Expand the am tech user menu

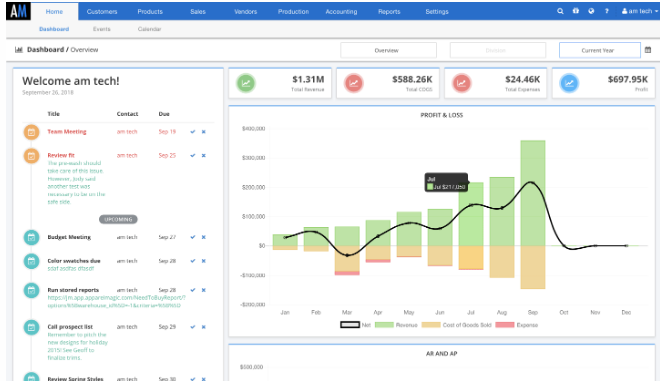(640, 11)
